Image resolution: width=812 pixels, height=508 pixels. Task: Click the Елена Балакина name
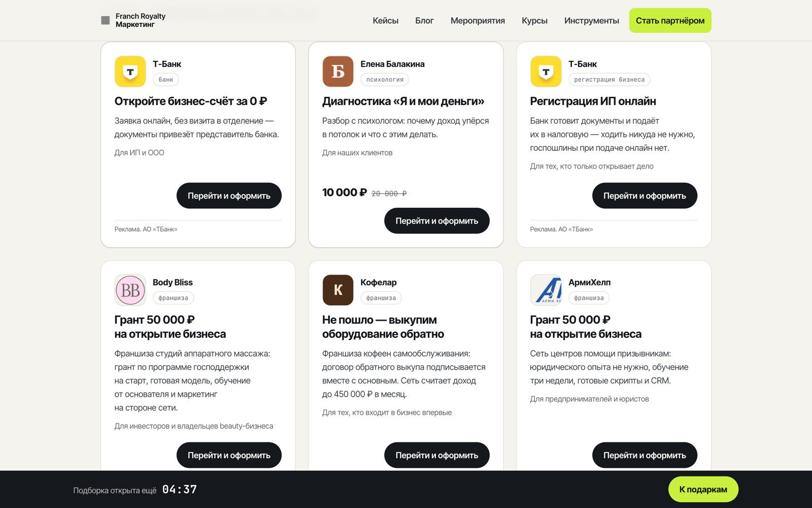393,64
